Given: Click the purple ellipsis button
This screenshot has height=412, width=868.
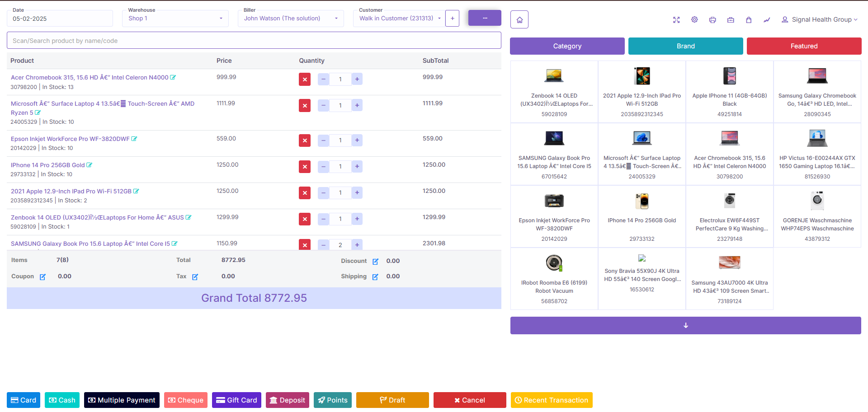Looking at the screenshot, I should pyautogui.click(x=485, y=18).
